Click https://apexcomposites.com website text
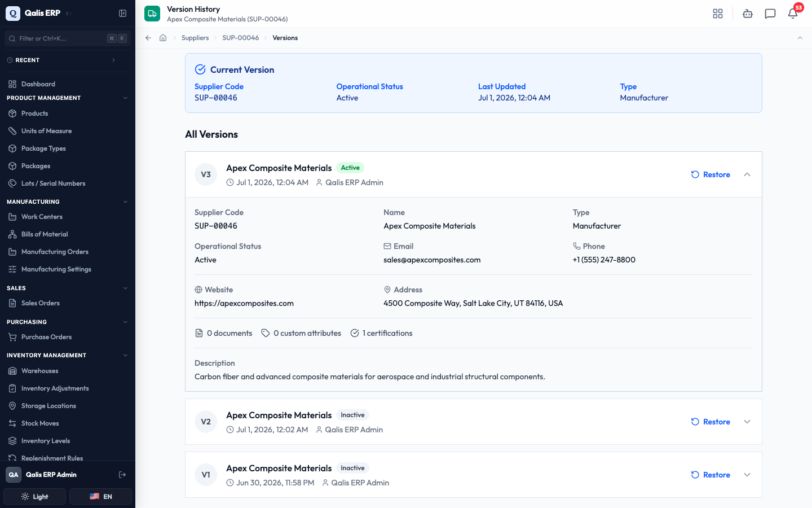Image resolution: width=812 pixels, height=508 pixels. (x=244, y=303)
